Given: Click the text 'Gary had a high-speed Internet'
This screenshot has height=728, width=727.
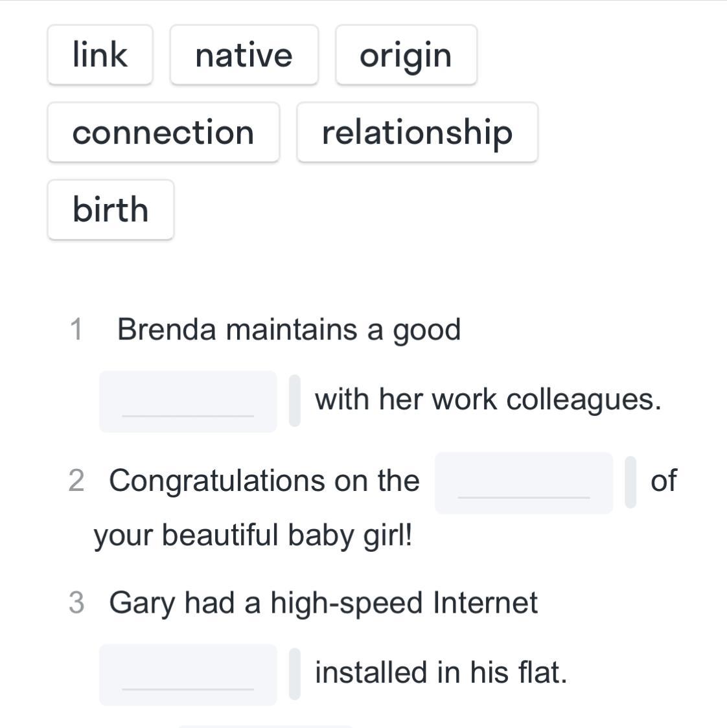Looking at the screenshot, I should tap(323, 602).
